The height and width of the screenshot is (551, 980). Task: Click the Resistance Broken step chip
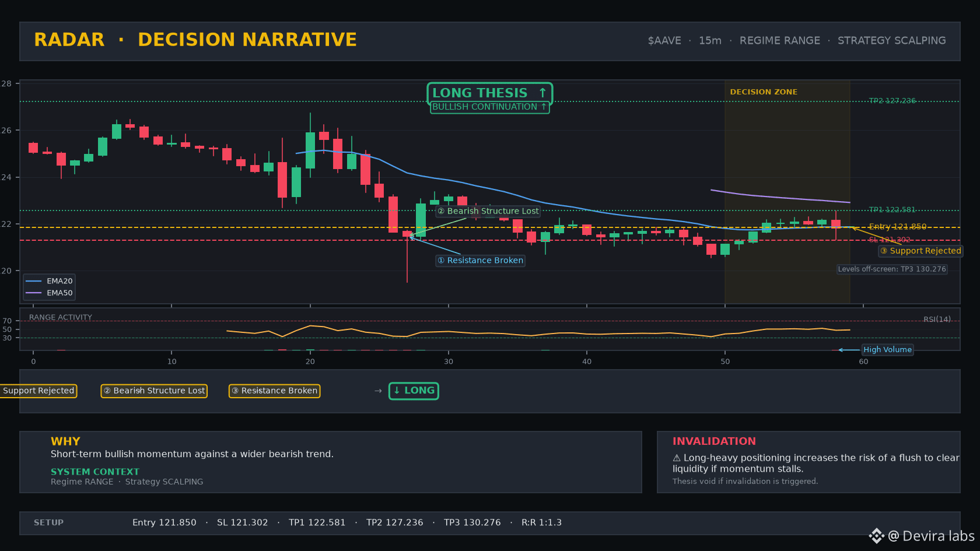click(x=274, y=391)
